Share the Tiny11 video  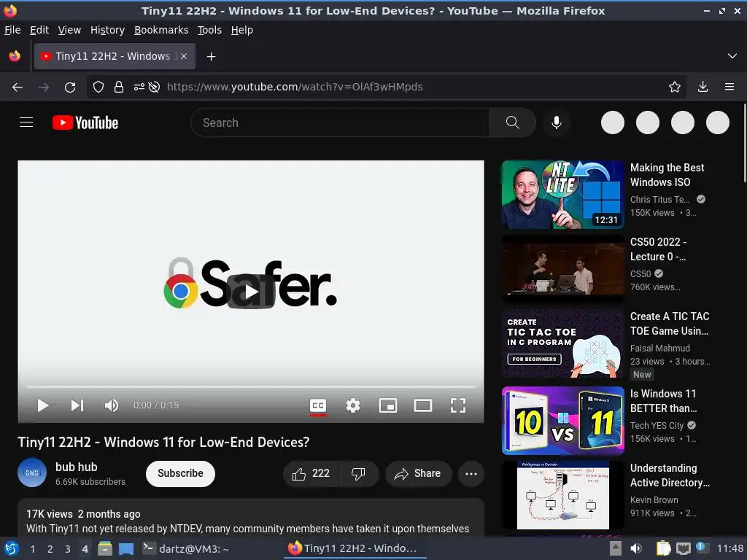coord(418,474)
